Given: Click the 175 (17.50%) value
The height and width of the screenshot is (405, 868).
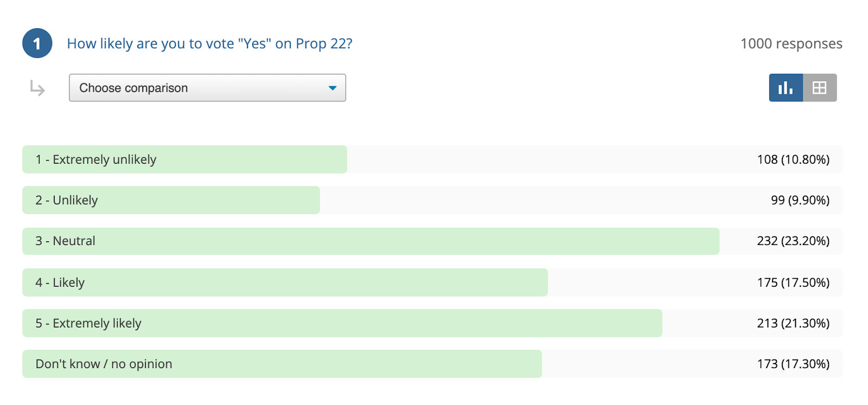Looking at the screenshot, I should point(793,282).
